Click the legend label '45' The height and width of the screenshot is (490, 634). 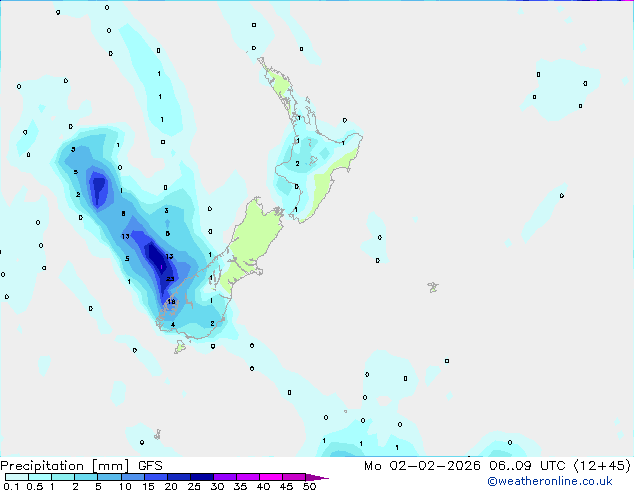286,486
